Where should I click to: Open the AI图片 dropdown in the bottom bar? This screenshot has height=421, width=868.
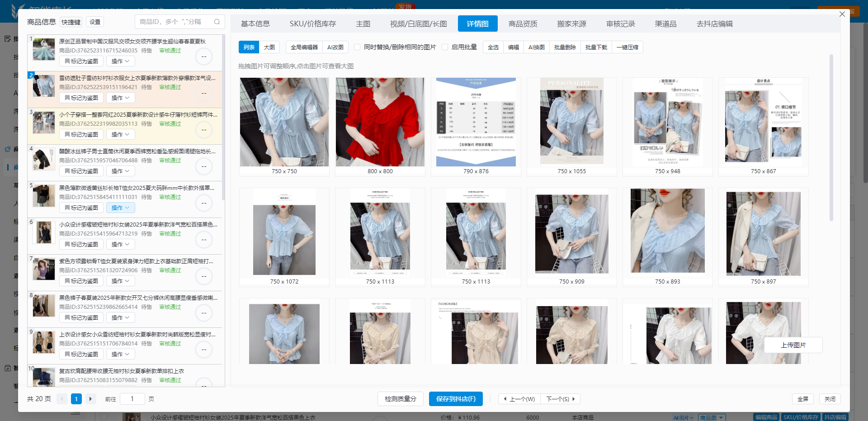(x=683, y=417)
